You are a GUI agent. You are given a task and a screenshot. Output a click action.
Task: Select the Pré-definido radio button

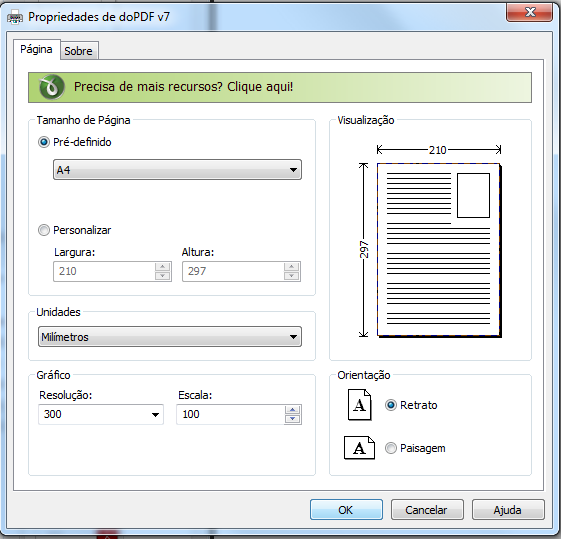tap(44, 142)
